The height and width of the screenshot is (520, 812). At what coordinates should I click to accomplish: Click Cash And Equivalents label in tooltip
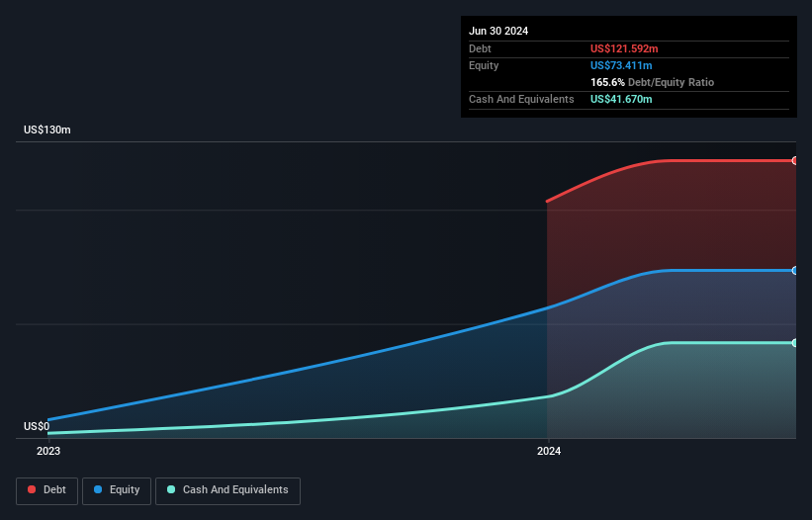pos(521,99)
